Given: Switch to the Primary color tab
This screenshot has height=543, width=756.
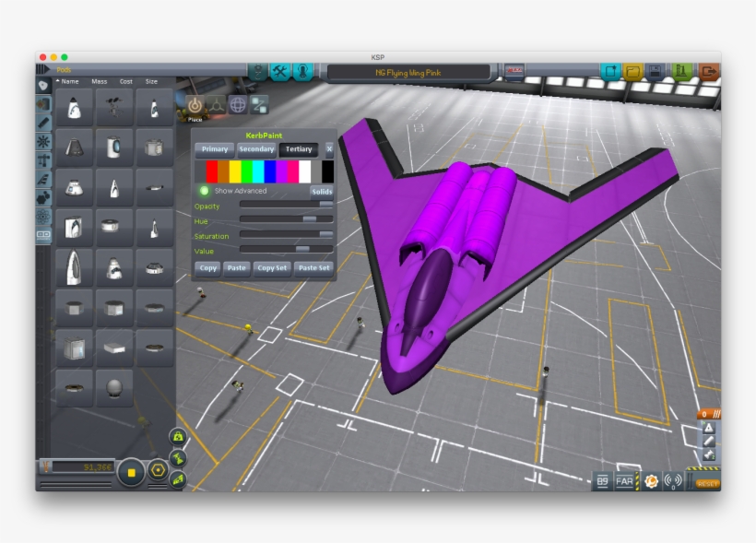Looking at the screenshot, I should click(215, 148).
